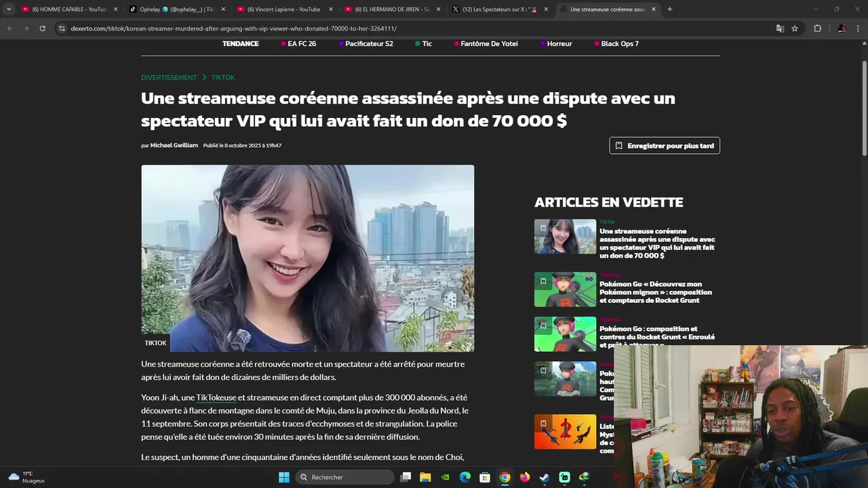Open Microsoft Store from taskbar
Screen dimensions: 868x488
[x=485, y=477]
